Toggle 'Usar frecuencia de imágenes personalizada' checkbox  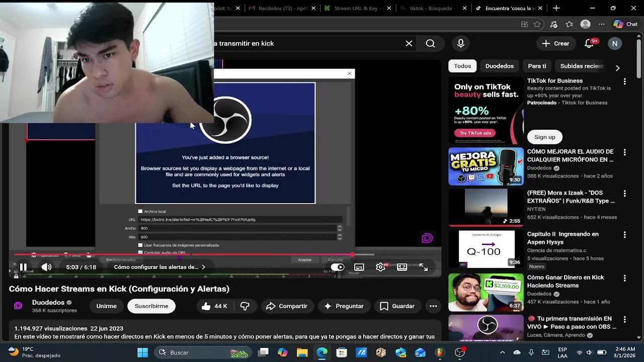(140, 245)
